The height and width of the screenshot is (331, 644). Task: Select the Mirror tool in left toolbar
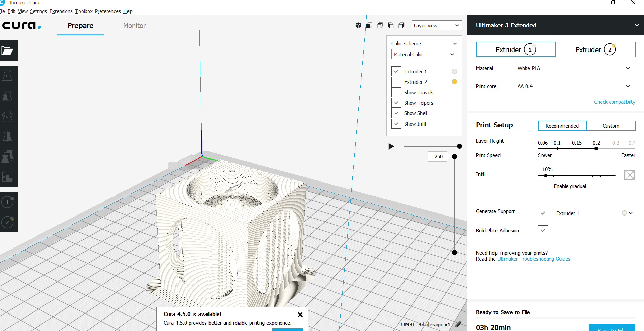7,136
